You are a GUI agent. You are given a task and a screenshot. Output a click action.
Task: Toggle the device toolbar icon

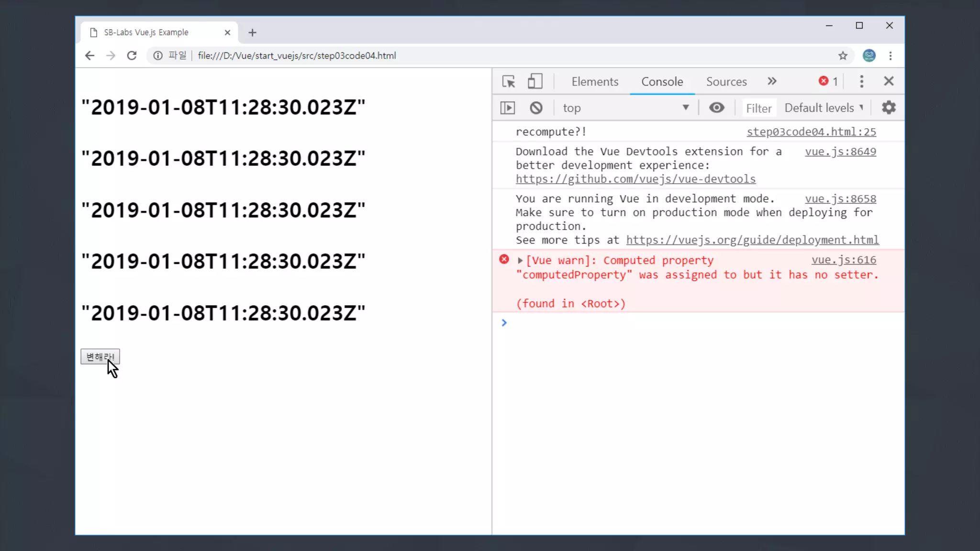point(535,81)
